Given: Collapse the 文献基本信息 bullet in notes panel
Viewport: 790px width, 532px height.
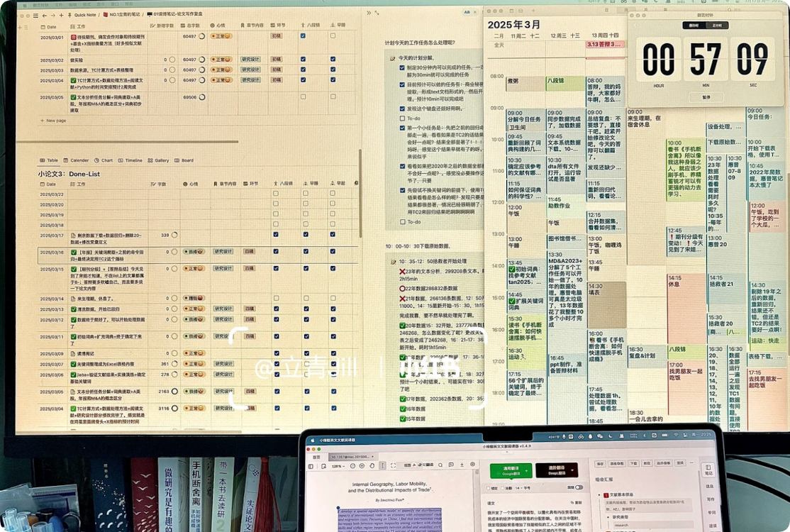Looking at the screenshot, I should (x=599, y=495).
